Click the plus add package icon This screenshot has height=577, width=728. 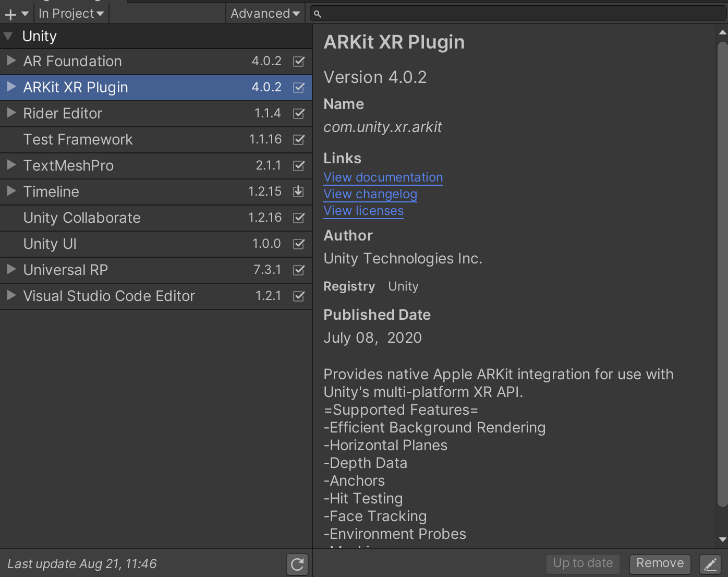10,14
